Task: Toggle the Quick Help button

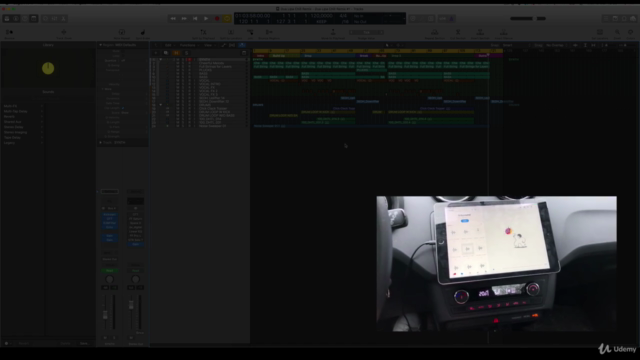Action: pyautogui.click(x=25, y=18)
